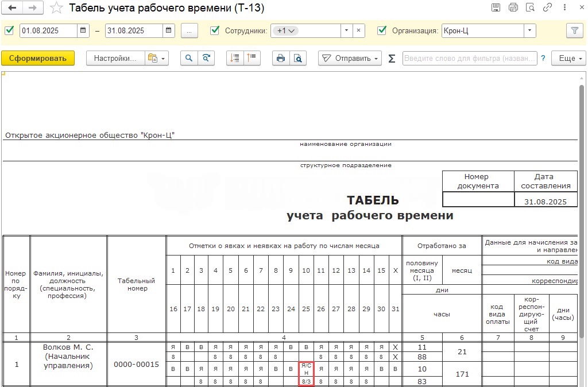The image size is (588, 387).
Task: Click the print printer icon in toolbar
Action: click(281, 58)
